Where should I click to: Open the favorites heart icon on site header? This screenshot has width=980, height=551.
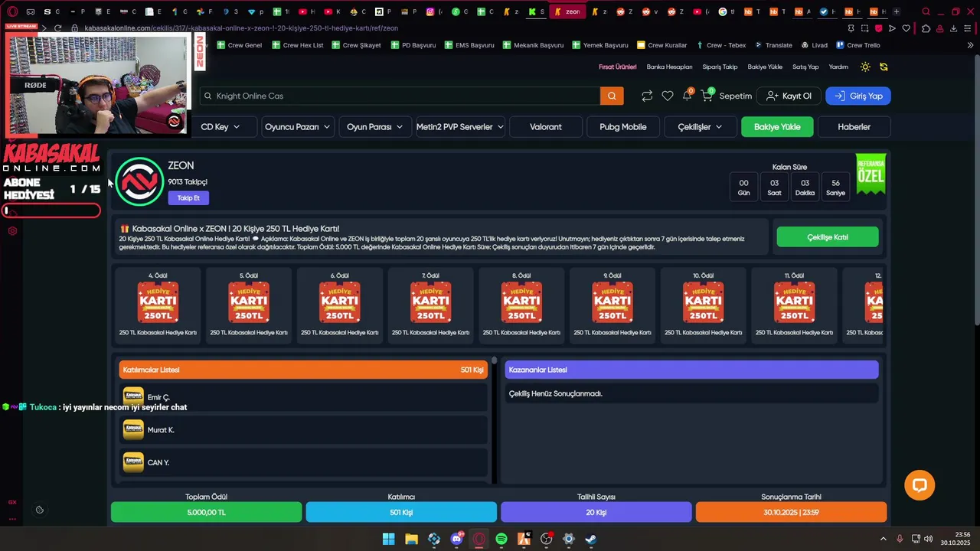668,96
